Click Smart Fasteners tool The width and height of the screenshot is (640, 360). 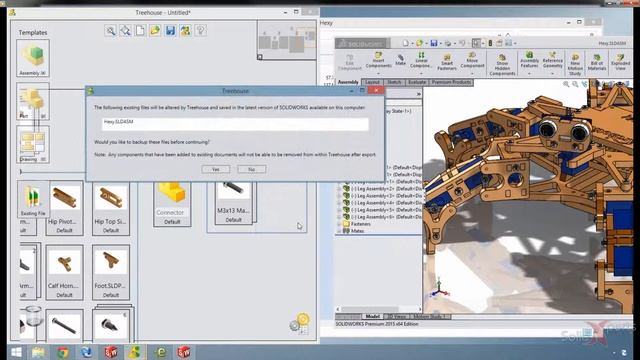click(x=447, y=62)
